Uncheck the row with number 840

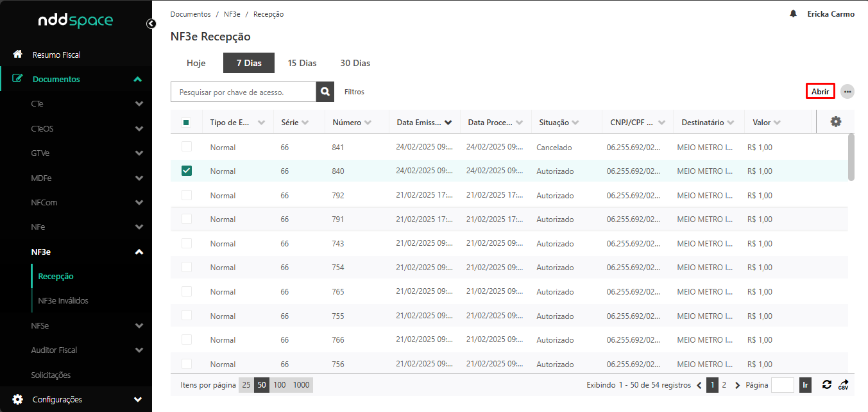187,171
